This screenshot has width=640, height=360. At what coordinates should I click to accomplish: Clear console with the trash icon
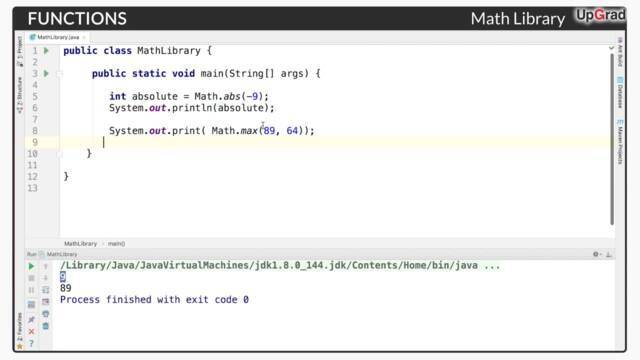pyautogui.click(x=46, y=326)
